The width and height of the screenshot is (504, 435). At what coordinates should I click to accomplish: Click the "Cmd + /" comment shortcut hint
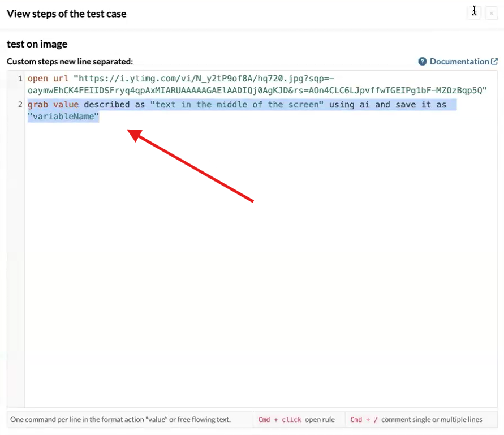416,420
